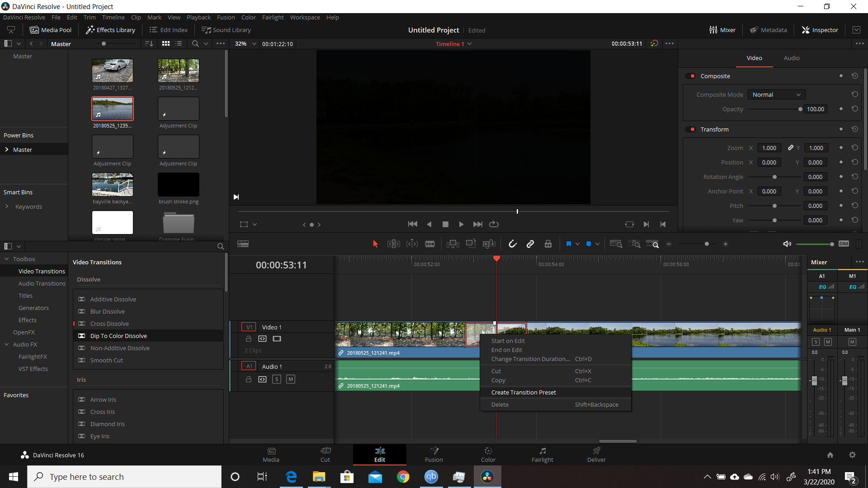Mute Audio 1 track with M button
This screenshot has width=868, height=488.
(x=291, y=379)
